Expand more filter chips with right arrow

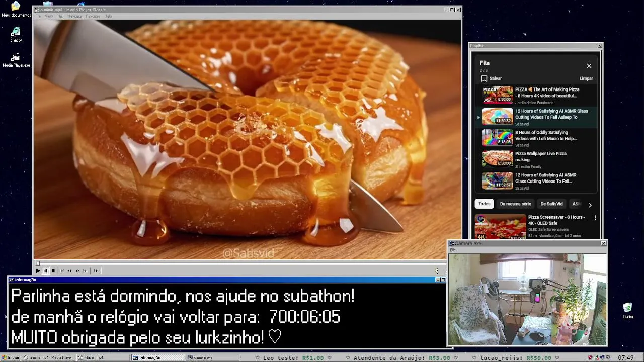590,205
